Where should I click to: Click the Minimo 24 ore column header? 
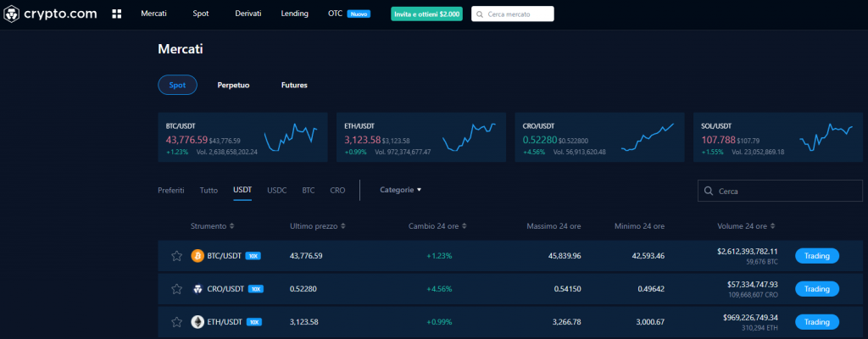(639, 226)
